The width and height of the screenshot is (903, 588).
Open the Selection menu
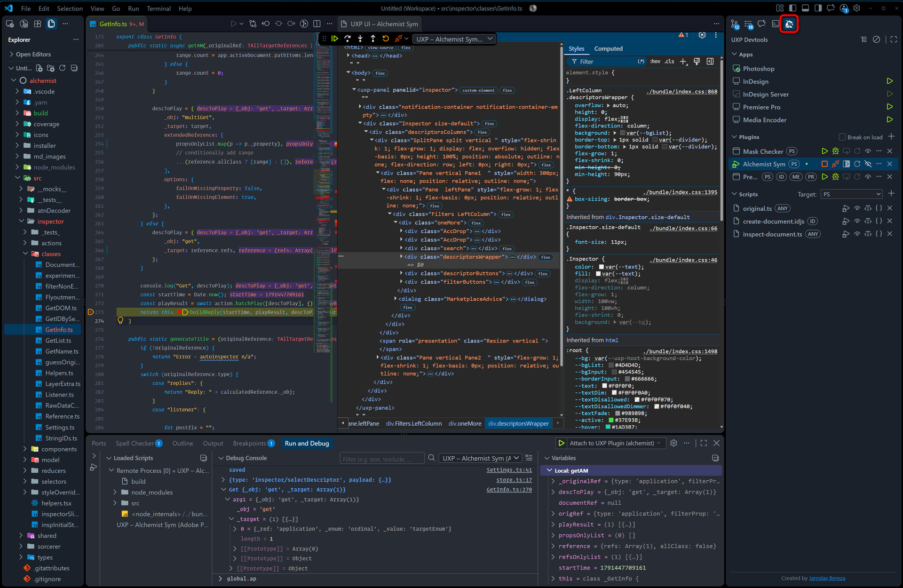point(70,8)
